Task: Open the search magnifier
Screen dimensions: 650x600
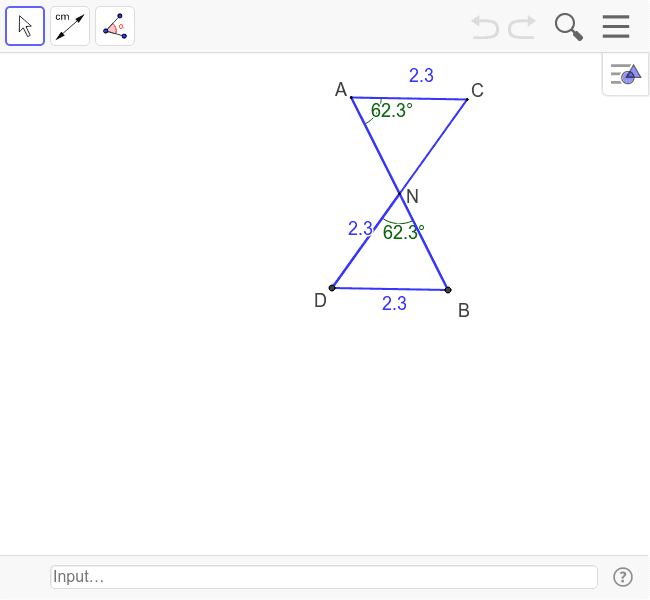Action: pyautogui.click(x=569, y=27)
